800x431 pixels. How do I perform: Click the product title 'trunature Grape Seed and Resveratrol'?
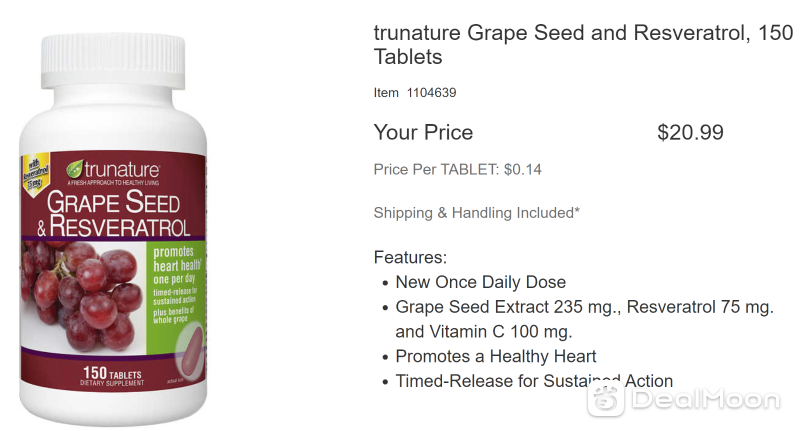[x=583, y=44]
